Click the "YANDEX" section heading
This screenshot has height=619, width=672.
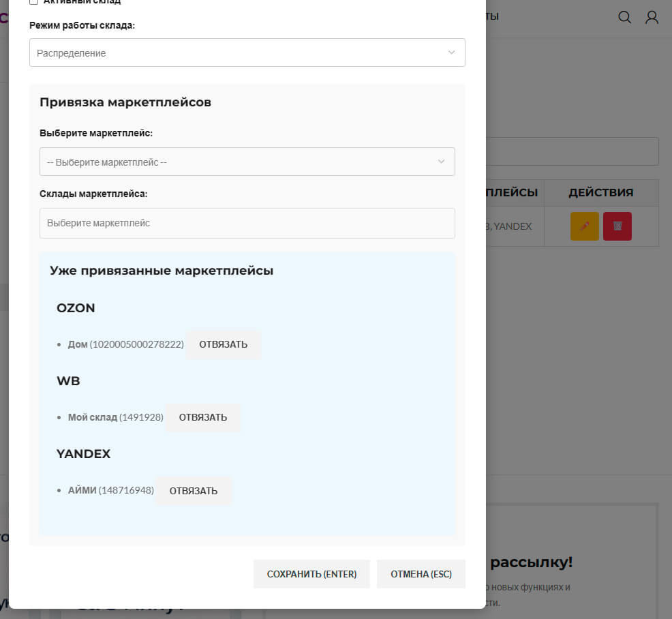pyautogui.click(x=84, y=453)
